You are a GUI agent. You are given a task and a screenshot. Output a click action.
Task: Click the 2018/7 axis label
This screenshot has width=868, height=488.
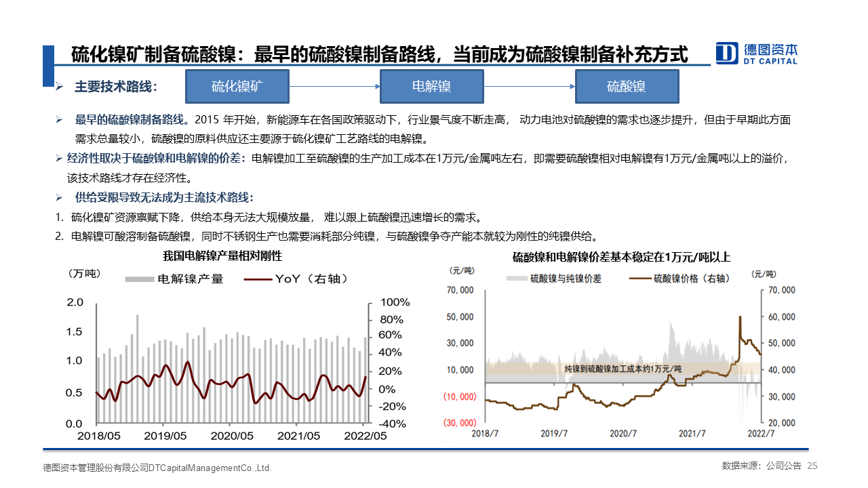click(486, 433)
